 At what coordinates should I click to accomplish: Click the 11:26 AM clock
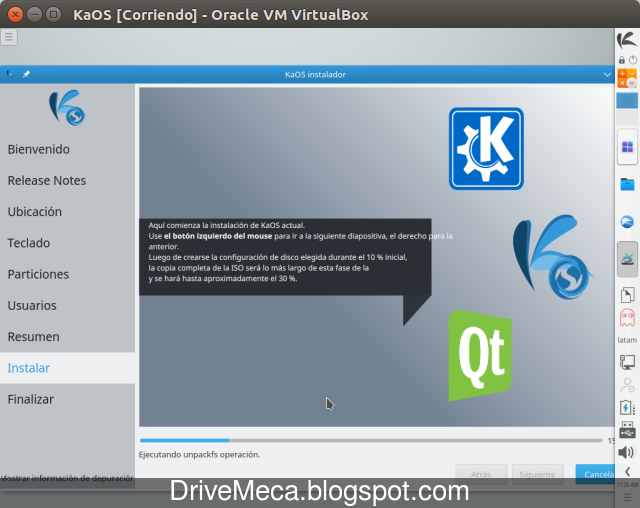coord(627,485)
